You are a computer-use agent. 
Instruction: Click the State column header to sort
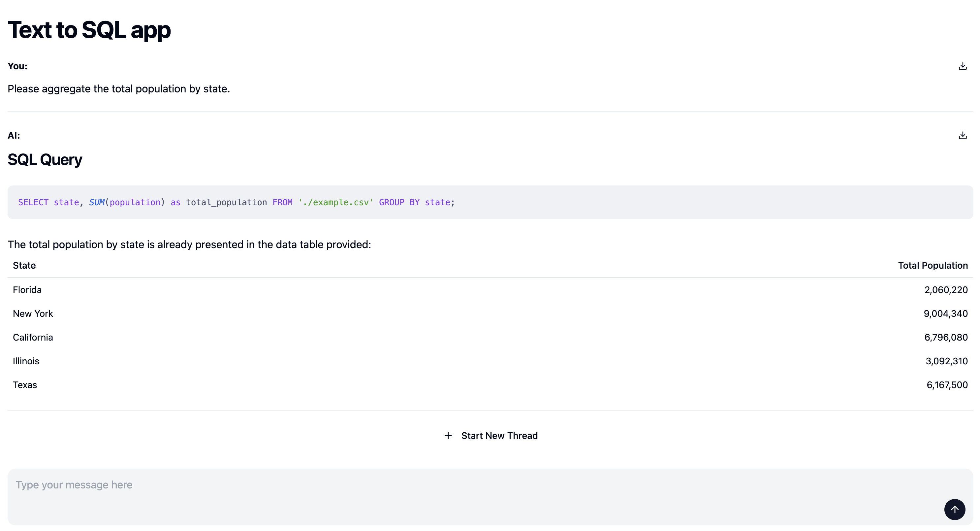point(24,265)
